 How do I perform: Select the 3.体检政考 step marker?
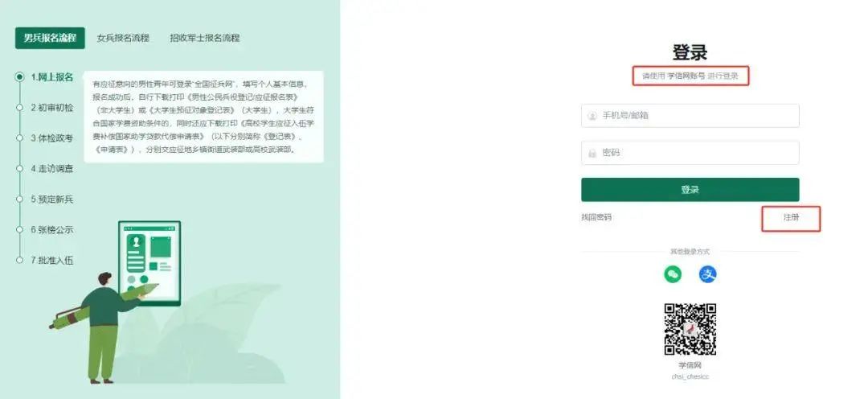coord(20,138)
